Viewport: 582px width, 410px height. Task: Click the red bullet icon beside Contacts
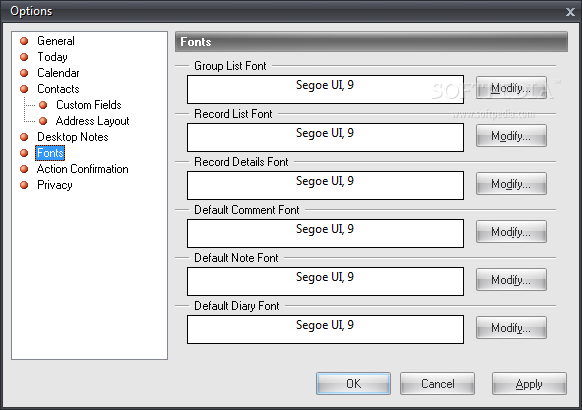tap(24, 89)
